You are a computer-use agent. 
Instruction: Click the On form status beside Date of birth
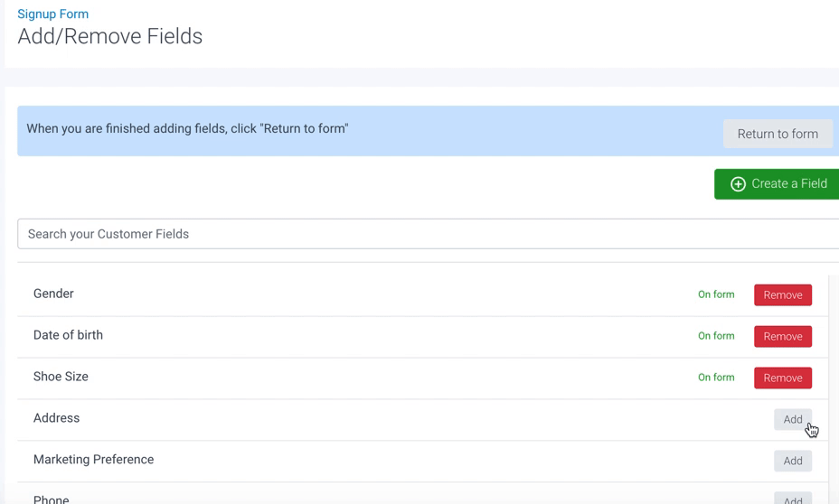tap(716, 336)
